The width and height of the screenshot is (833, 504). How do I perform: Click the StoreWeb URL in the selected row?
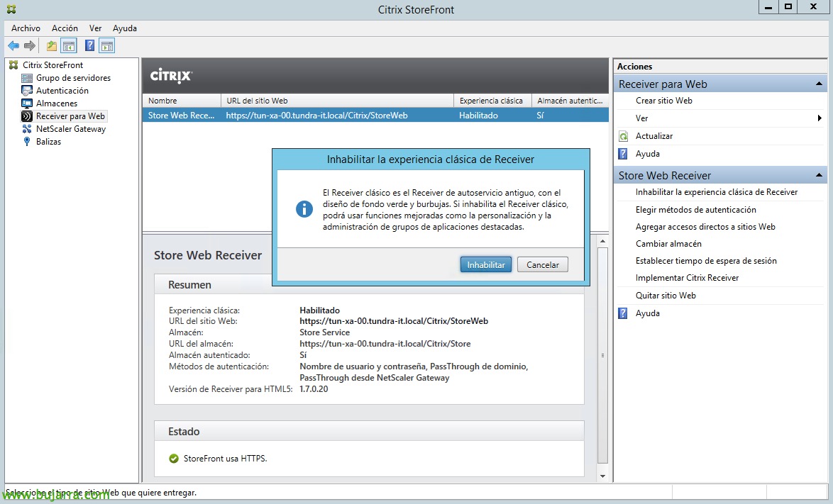click(x=316, y=116)
